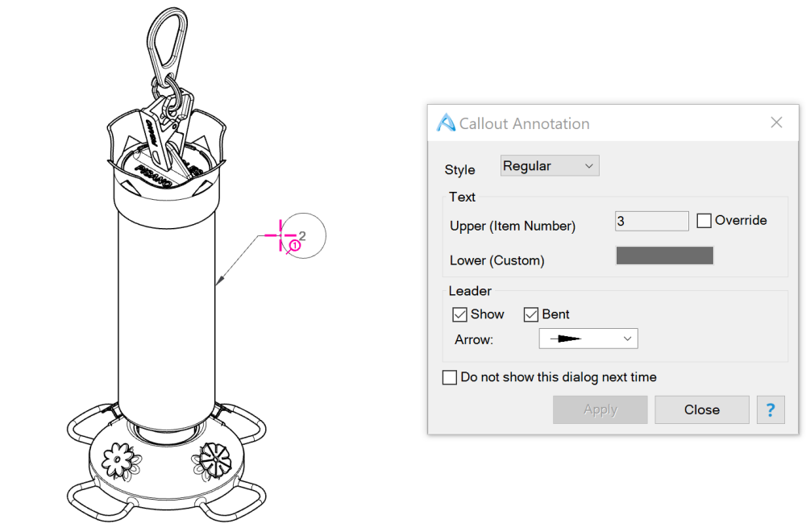
Task: Click the blue help question mark button
Action: coord(771,409)
